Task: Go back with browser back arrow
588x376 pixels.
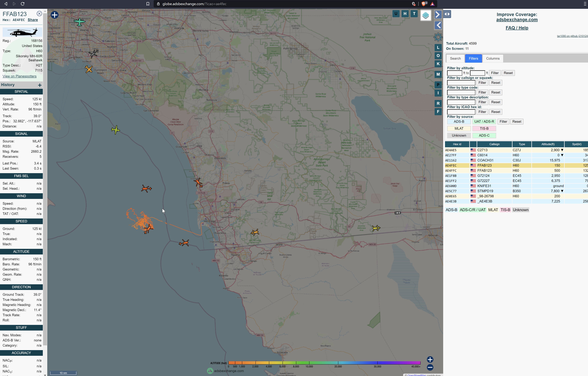Action: point(6,4)
